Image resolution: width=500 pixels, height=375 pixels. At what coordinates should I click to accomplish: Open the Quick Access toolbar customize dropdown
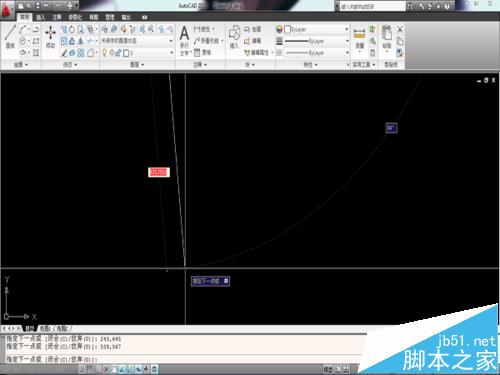(77, 6)
